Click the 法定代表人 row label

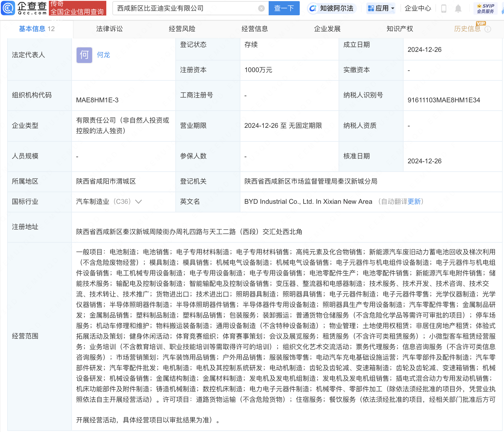click(x=28, y=55)
